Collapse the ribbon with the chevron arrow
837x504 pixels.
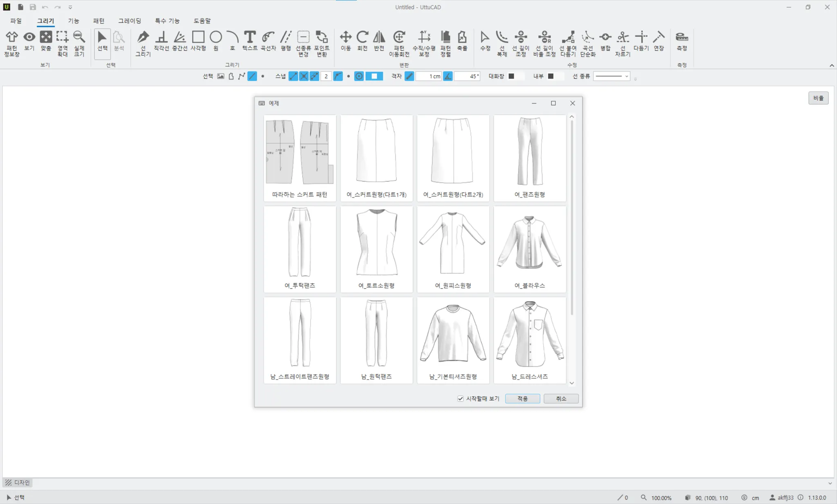pyautogui.click(x=831, y=65)
